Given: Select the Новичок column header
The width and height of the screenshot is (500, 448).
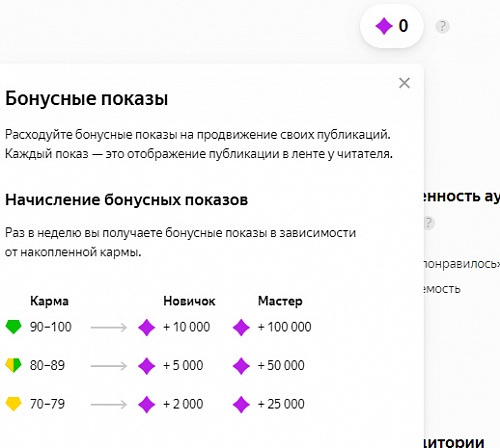Looking at the screenshot, I should (x=189, y=301).
